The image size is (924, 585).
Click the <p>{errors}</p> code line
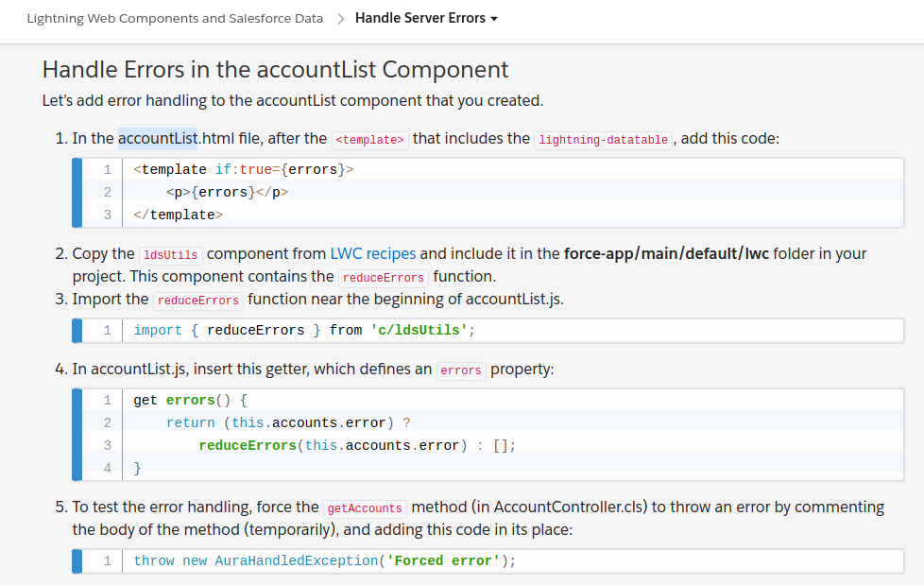pos(227,192)
